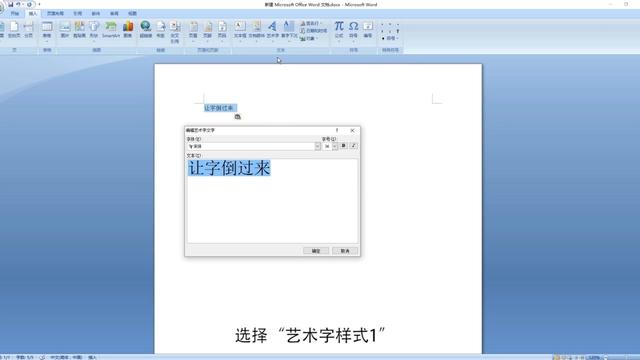Open the Mailings (邮件) tab
Viewport: 640px width, 360px height.
coord(96,13)
